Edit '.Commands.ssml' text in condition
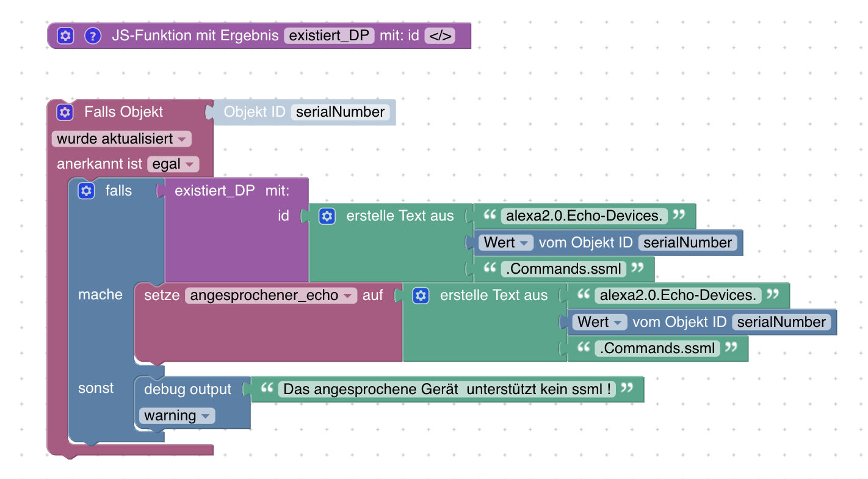The image size is (868, 479). 563,269
